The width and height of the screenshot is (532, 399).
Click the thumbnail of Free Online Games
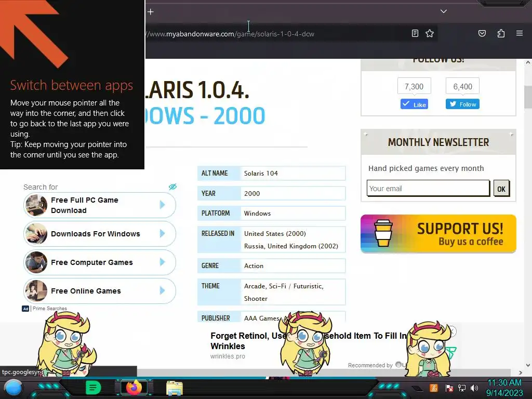tap(36, 291)
